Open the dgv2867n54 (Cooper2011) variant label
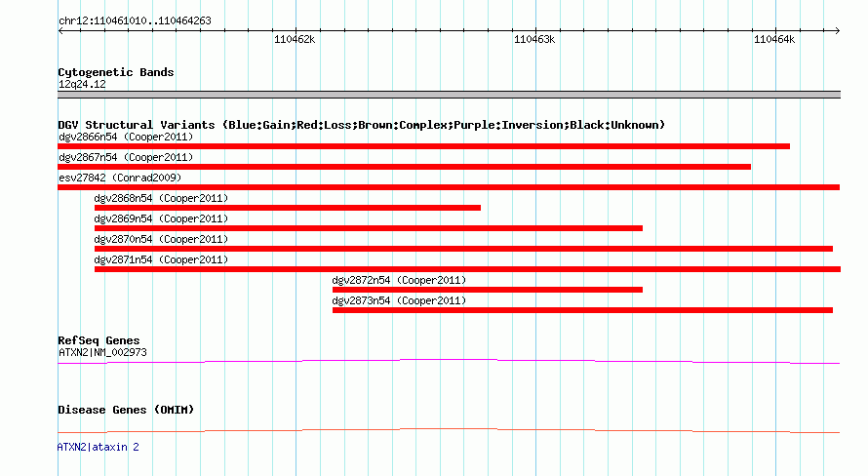Image resolution: width=868 pixels, height=476 pixels. click(126, 157)
